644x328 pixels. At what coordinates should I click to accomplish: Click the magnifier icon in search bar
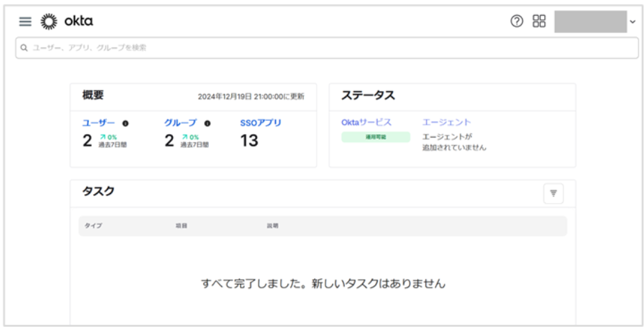[24, 48]
